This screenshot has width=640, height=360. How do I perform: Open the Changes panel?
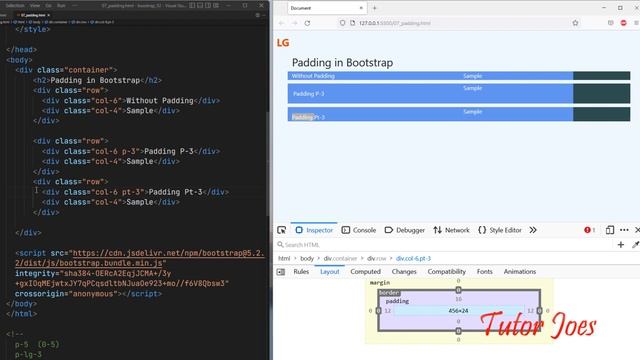tap(404, 272)
